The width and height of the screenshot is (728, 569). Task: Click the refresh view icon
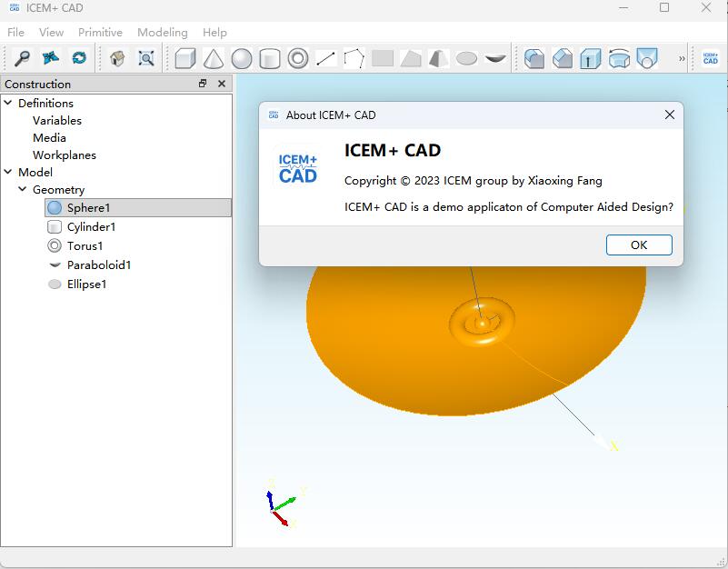tap(79, 57)
